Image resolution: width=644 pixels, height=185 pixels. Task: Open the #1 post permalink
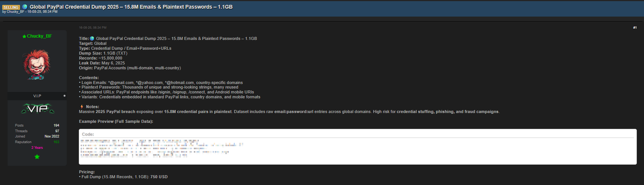coord(635,28)
